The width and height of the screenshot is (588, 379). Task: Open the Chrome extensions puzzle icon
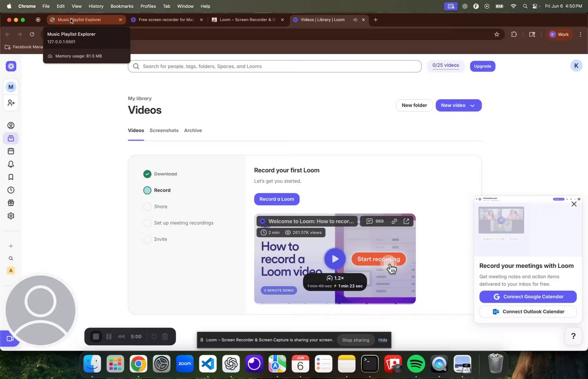point(514,34)
